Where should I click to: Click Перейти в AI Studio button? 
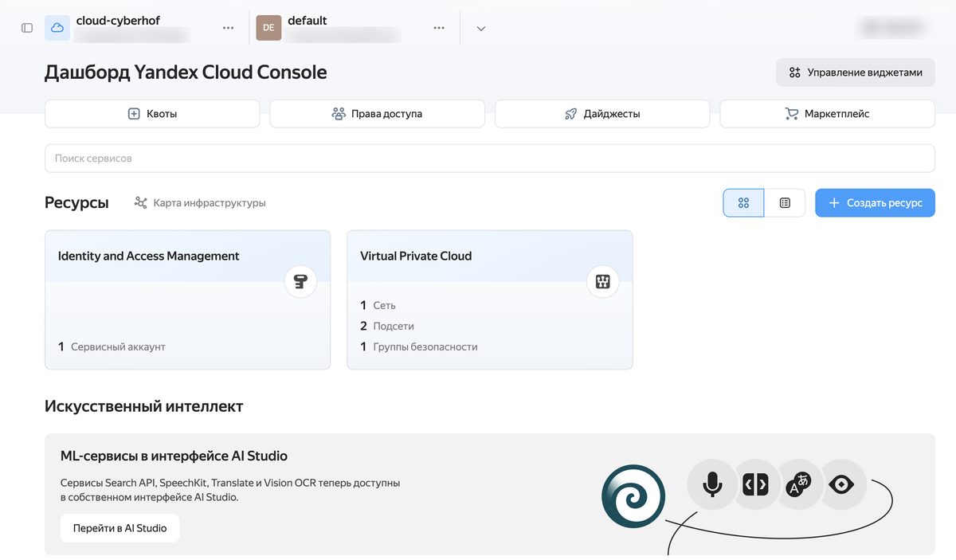point(119,528)
